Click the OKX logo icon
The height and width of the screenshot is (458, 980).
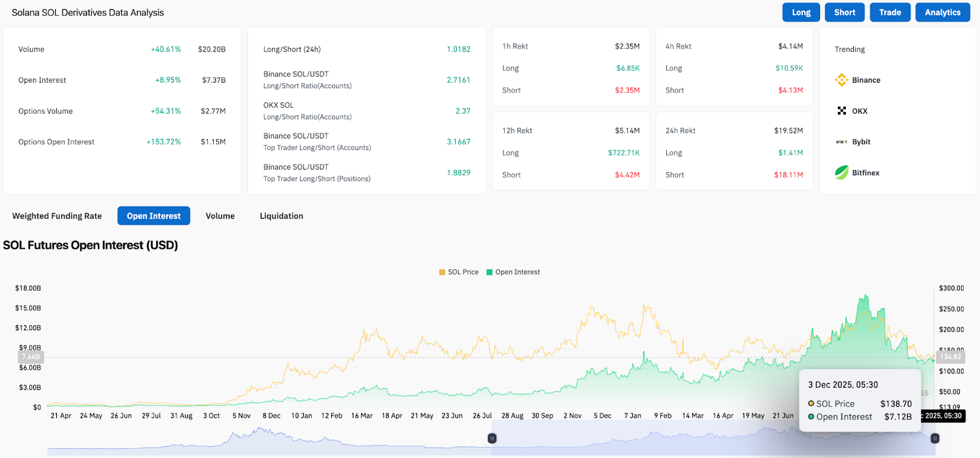pyautogui.click(x=842, y=111)
